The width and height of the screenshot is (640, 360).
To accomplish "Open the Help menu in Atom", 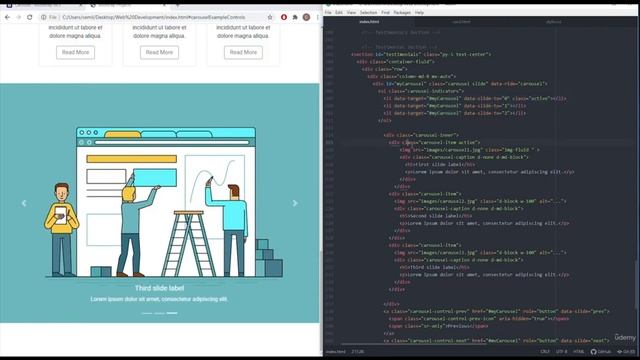I will (x=419, y=13).
